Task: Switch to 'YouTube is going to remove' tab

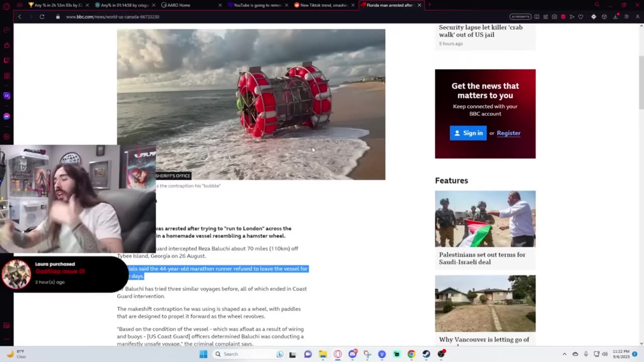Action: coord(258,5)
